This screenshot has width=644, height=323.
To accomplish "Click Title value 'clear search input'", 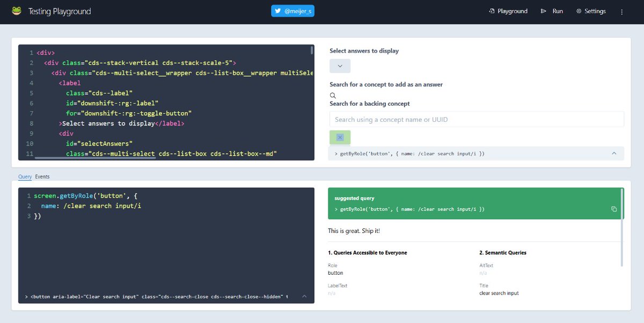I will (x=499, y=293).
